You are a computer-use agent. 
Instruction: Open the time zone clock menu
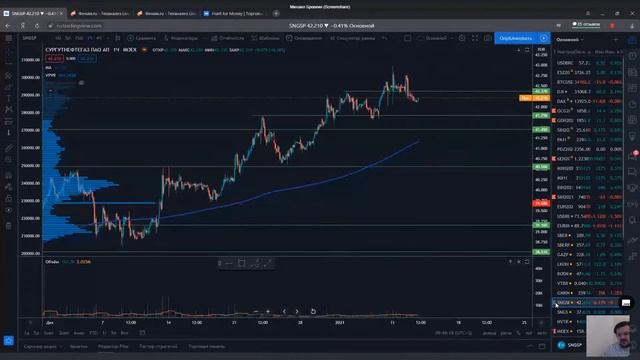[453, 333]
